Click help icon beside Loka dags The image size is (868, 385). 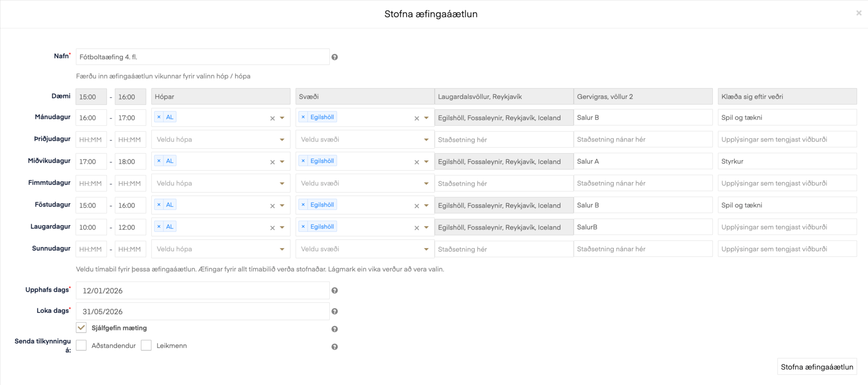[x=334, y=311]
